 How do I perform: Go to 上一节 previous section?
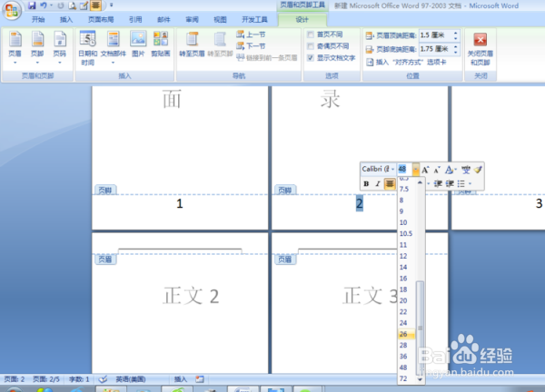251,34
